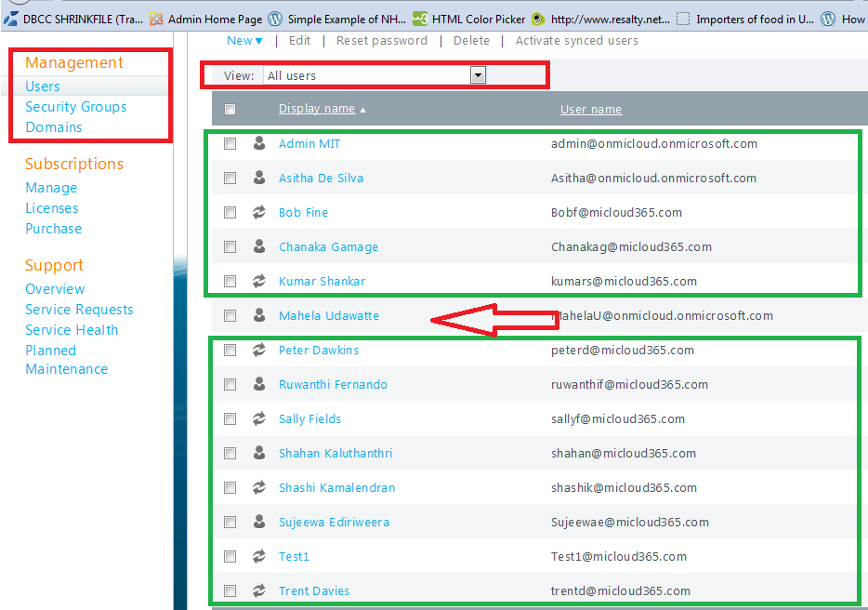The image size is (868, 610).
Task: Click Edit in the toolbar
Action: 299,40
